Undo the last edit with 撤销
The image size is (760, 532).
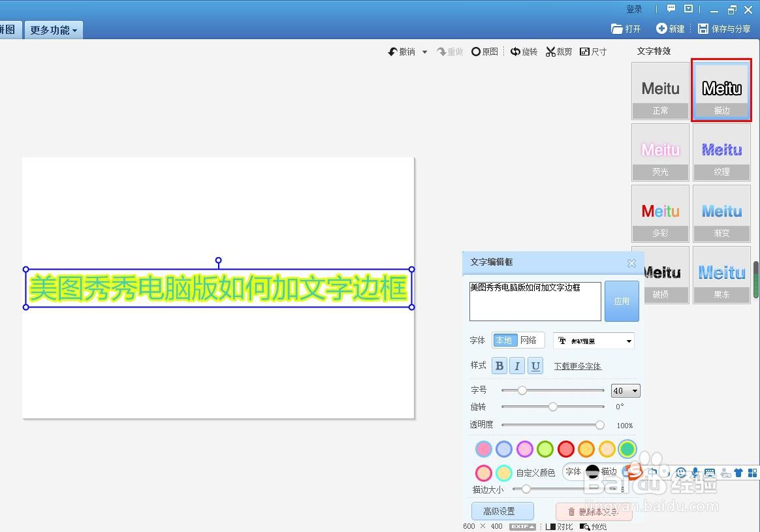(402, 52)
